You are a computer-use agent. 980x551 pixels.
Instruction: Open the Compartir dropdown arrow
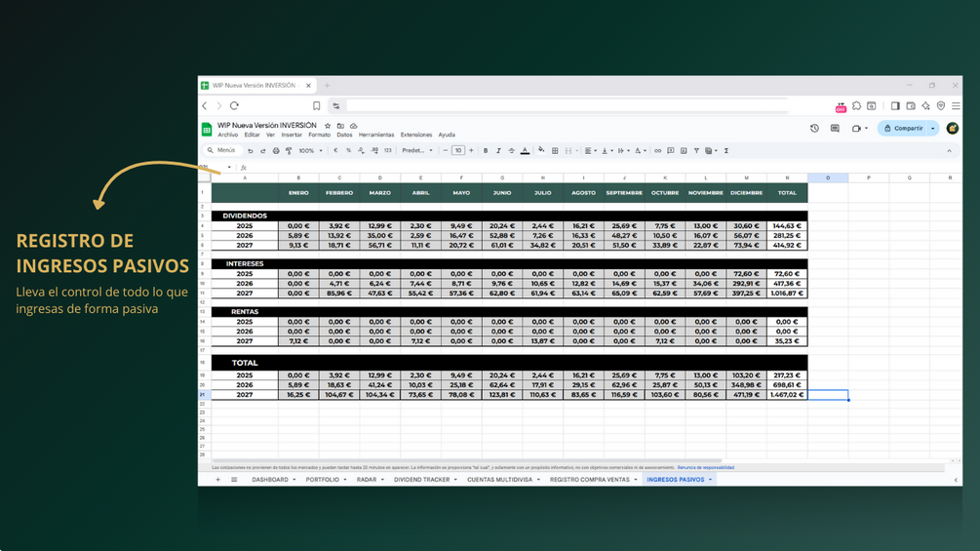[933, 128]
